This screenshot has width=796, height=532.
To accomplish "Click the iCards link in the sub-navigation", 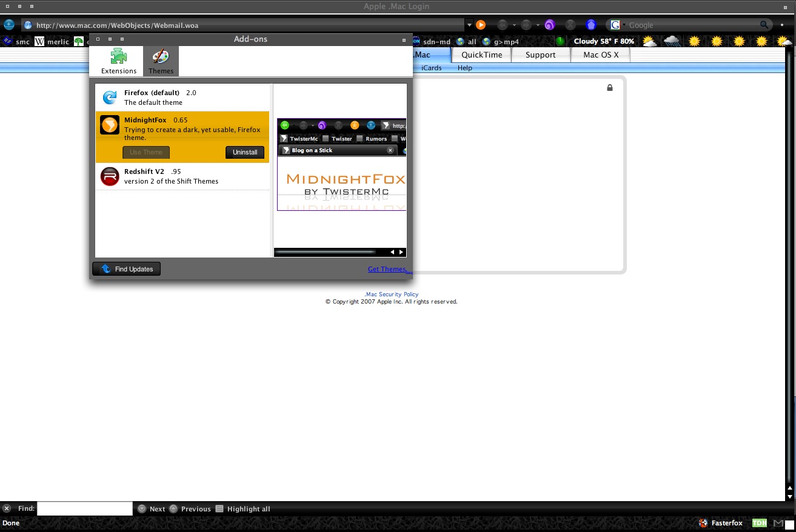I will click(x=432, y=68).
